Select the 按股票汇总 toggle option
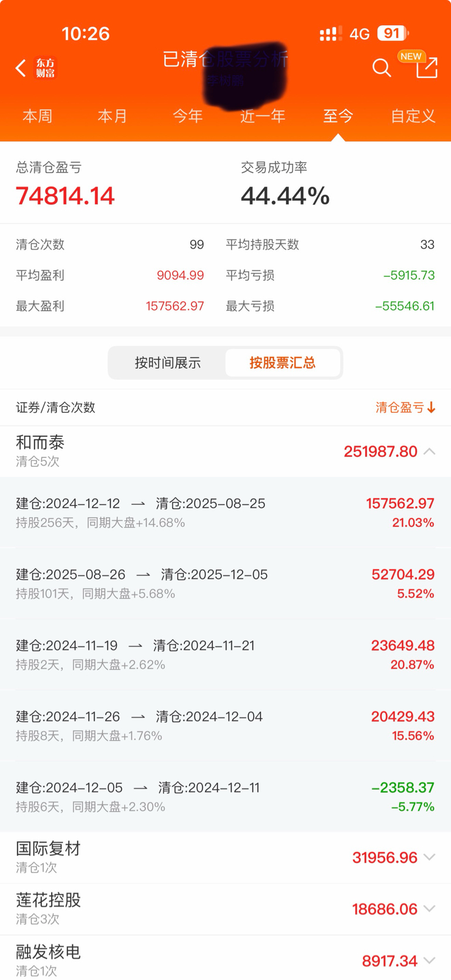The image size is (451, 980). coord(282,363)
